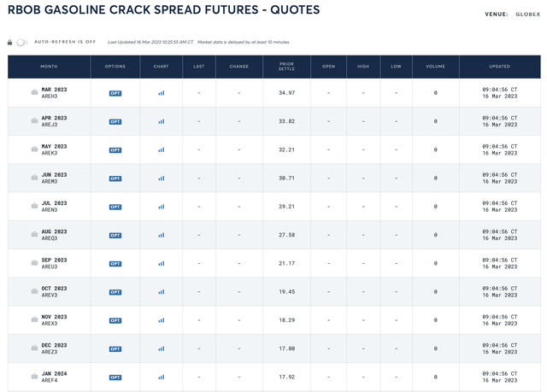The image size is (547, 392).
Task: Open the chart for JAN 2024
Action: [161, 377]
